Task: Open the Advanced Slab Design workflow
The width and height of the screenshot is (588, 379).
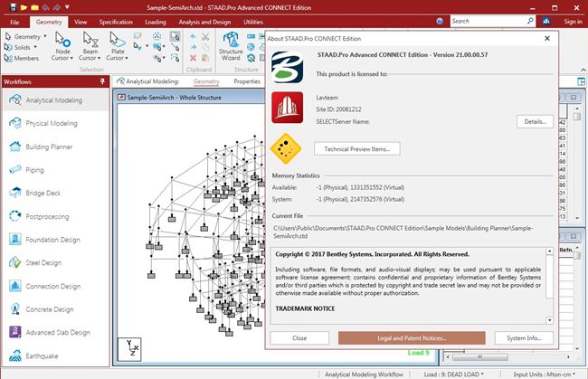Action: click(55, 333)
